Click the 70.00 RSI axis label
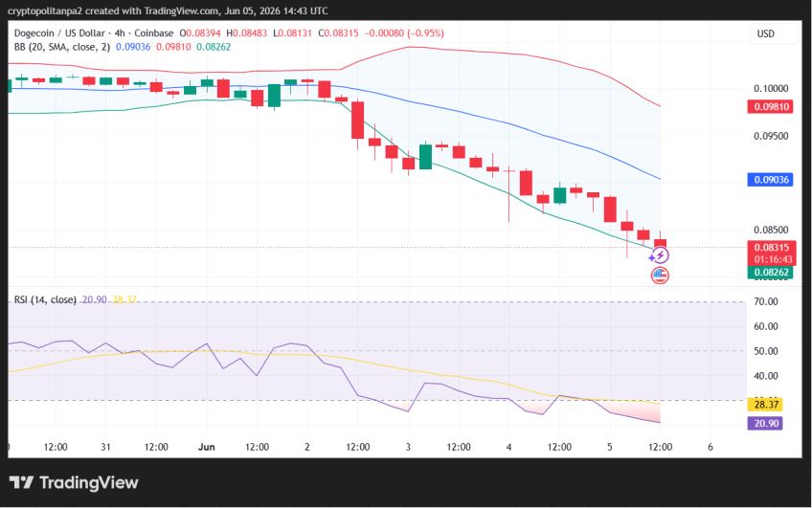 pyautogui.click(x=765, y=301)
